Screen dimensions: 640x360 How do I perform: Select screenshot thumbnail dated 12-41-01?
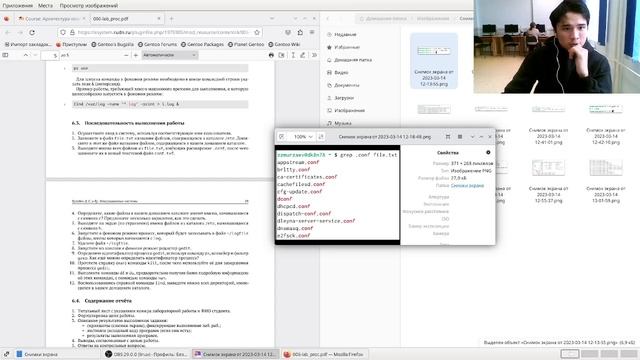[549, 123]
